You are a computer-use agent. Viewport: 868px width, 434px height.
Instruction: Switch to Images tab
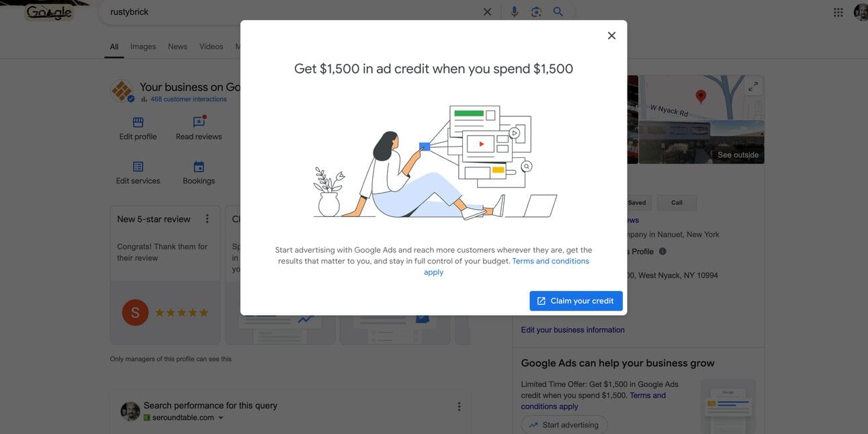click(143, 46)
